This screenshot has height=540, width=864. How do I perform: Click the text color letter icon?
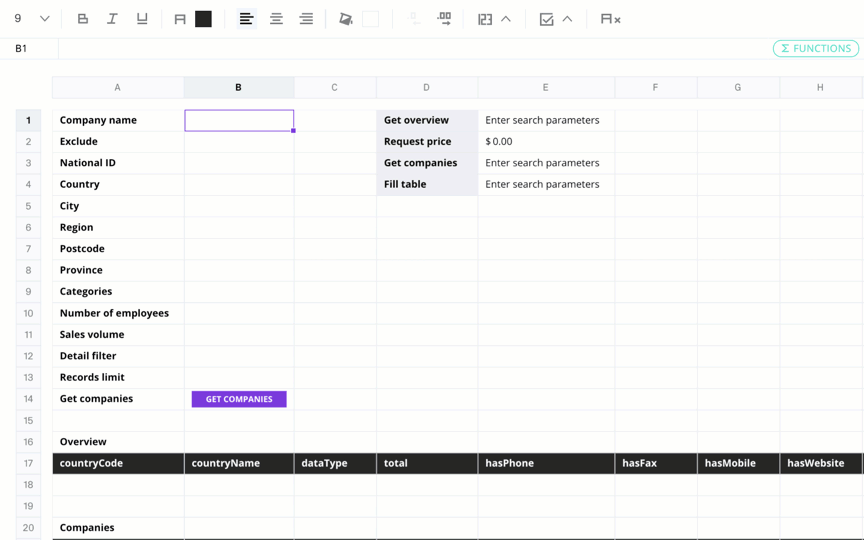coord(180,19)
